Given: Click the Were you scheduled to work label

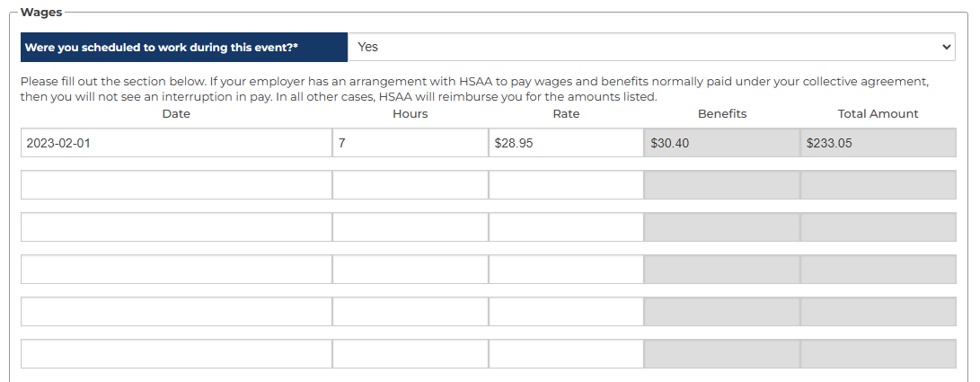Looking at the screenshot, I should [162, 48].
